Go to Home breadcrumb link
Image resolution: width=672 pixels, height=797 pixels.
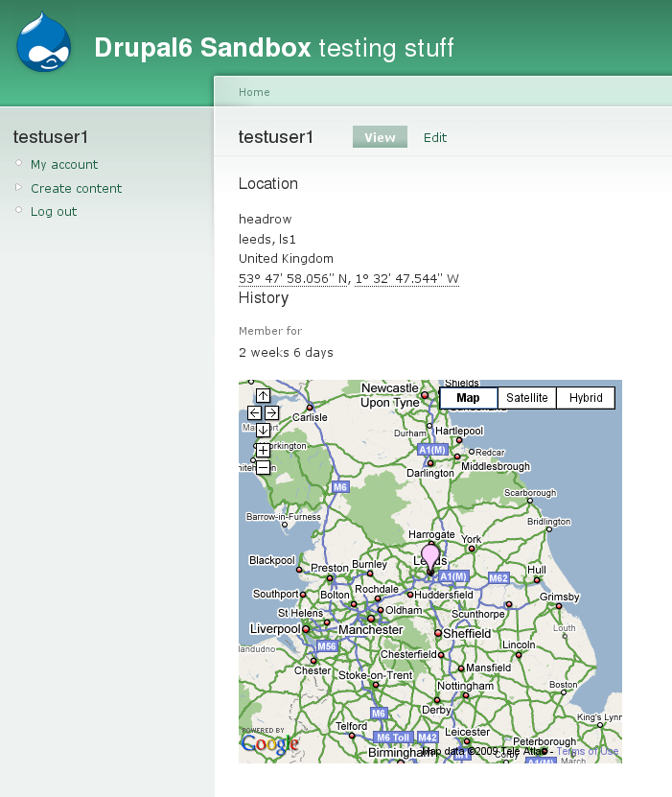pos(254,92)
